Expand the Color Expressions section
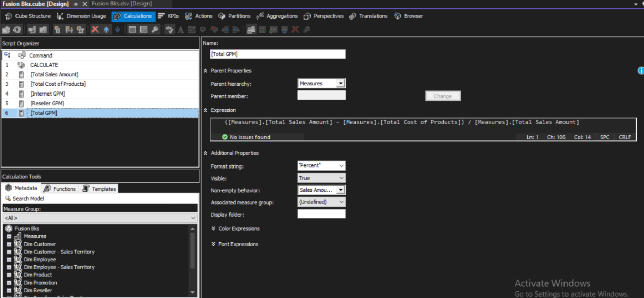This screenshot has height=298, width=644. point(213,229)
